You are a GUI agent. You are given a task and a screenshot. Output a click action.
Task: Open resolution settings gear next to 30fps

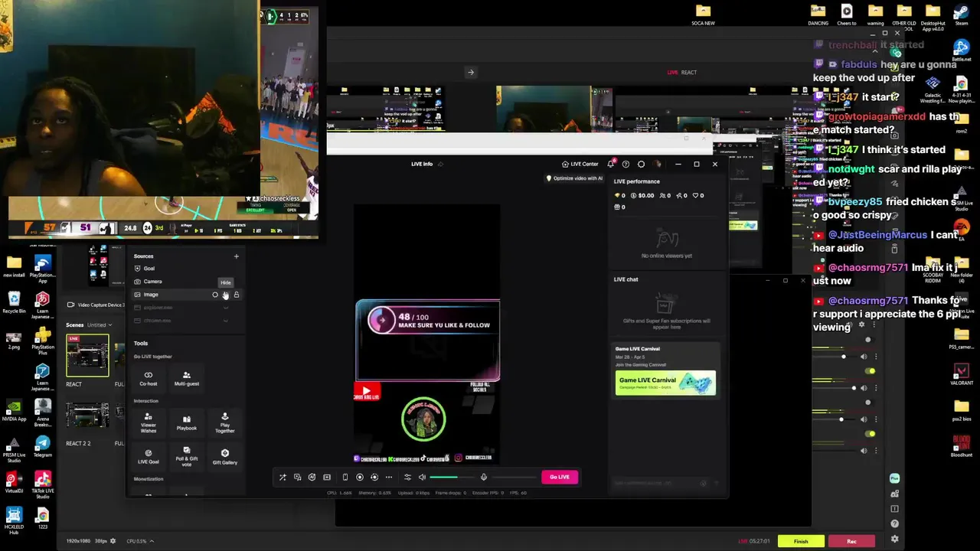click(x=113, y=541)
